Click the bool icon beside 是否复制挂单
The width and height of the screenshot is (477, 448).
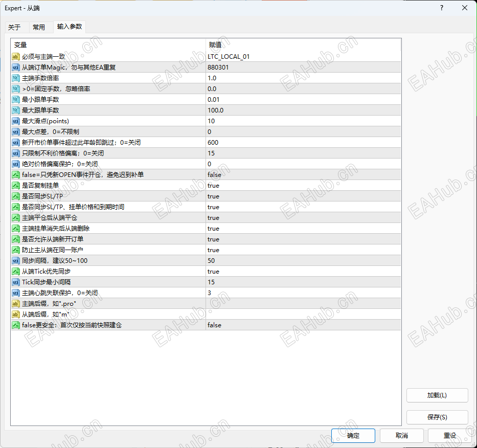click(16, 186)
